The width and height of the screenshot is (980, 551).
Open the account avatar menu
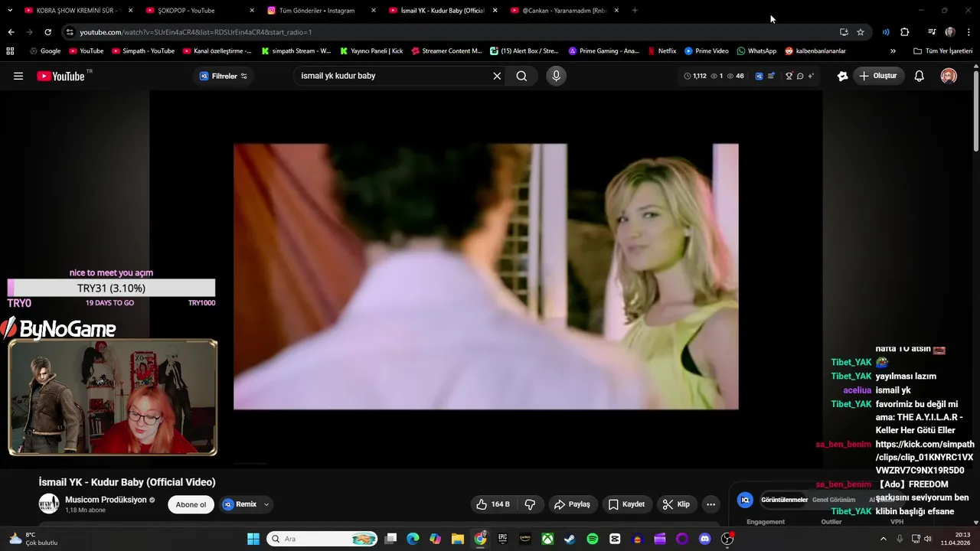(x=949, y=76)
